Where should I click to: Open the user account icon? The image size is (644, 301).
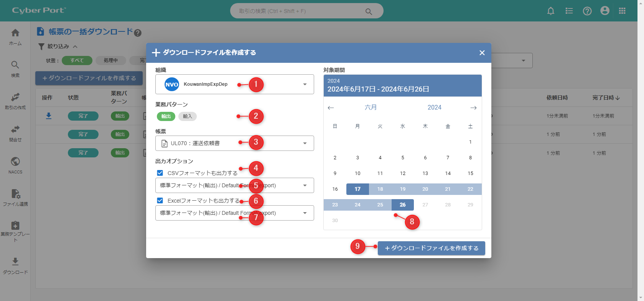pos(604,11)
